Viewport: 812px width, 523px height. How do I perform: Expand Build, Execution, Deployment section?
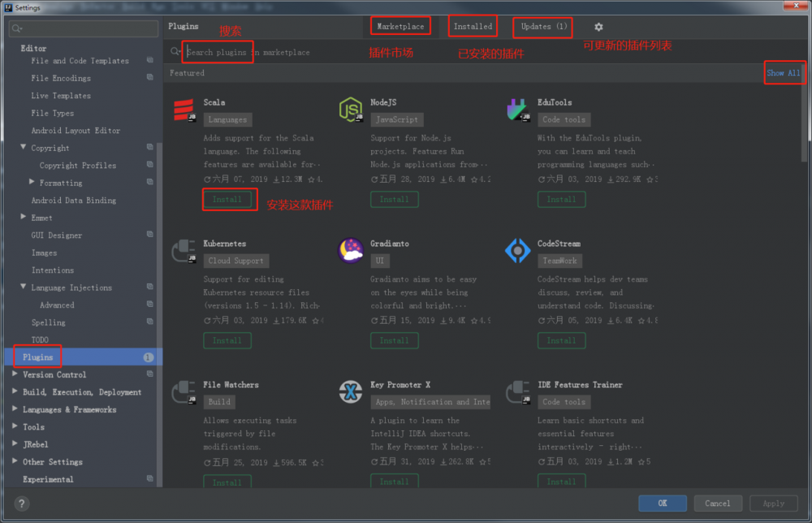coord(15,391)
